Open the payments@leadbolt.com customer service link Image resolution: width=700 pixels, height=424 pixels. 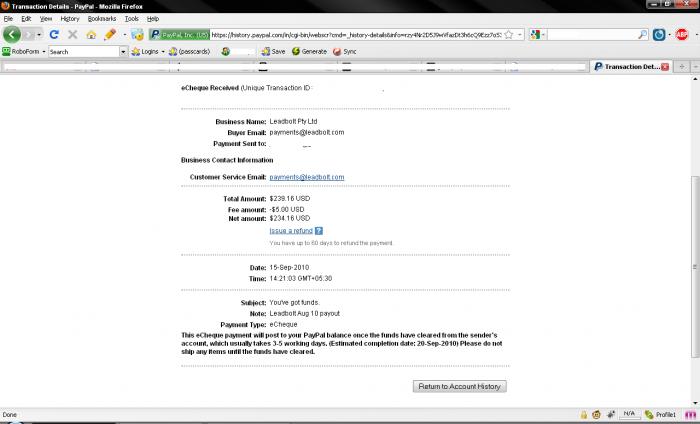(x=307, y=177)
